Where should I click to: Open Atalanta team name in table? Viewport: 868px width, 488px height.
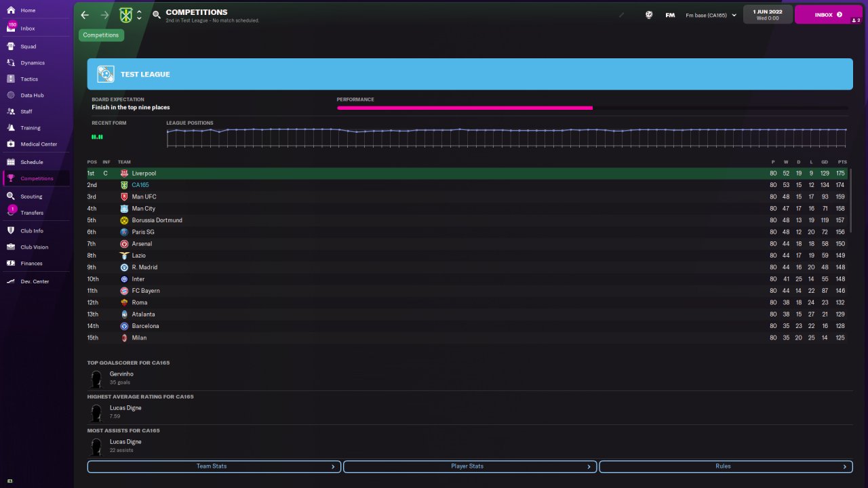point(144,314)
